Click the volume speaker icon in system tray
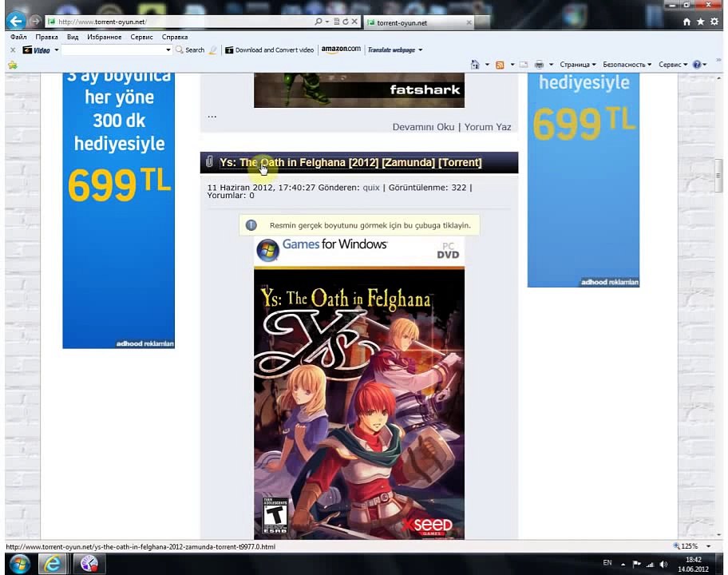Screen dimensions: 728x575 (663, 565)
